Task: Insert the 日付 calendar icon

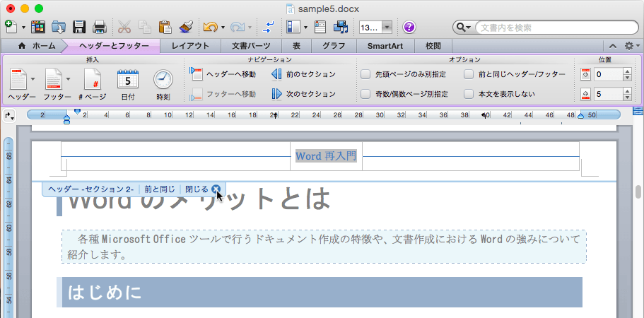Action: pos(128,85)
